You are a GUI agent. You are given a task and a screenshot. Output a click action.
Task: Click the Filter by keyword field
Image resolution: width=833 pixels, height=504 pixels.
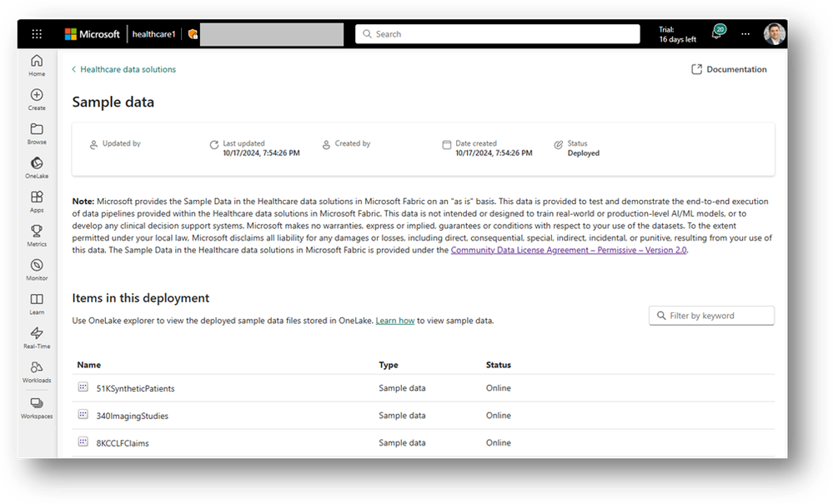tap(711, 316)
